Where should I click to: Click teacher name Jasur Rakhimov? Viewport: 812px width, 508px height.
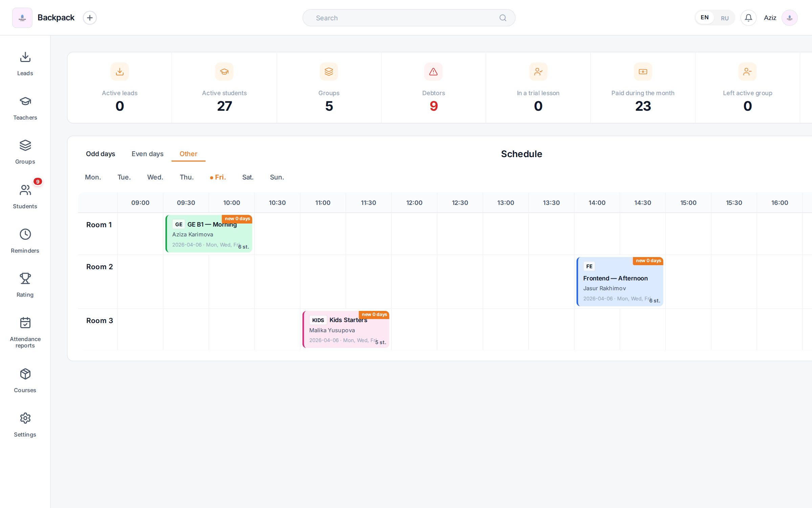pos(605,288)
